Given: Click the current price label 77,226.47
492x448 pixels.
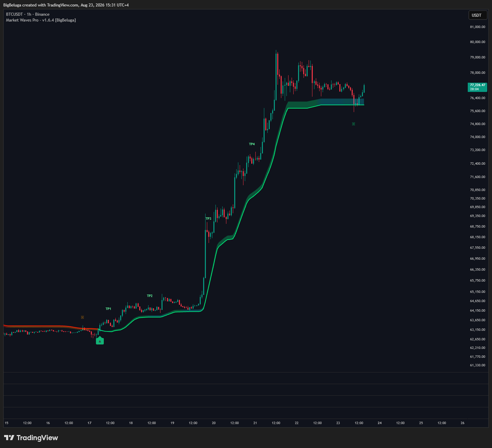Looking at the screenshot, I should (477, 85).
